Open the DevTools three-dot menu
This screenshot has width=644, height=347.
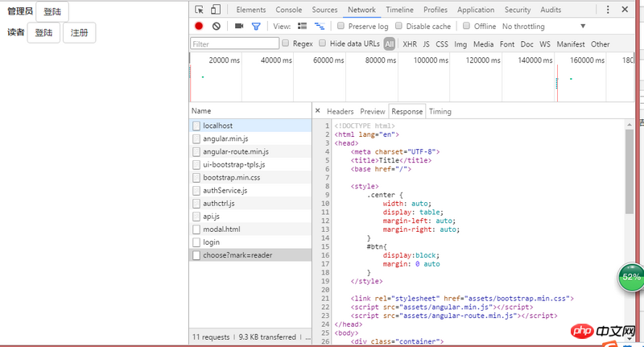coord(609,10)
